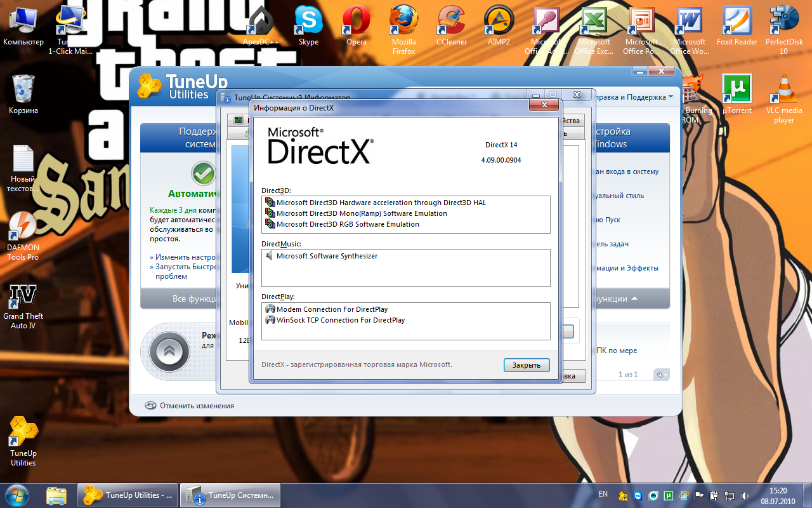
Task: Click µTorrent tray icon
Action: pyautogui.click(x=669, y=495)
